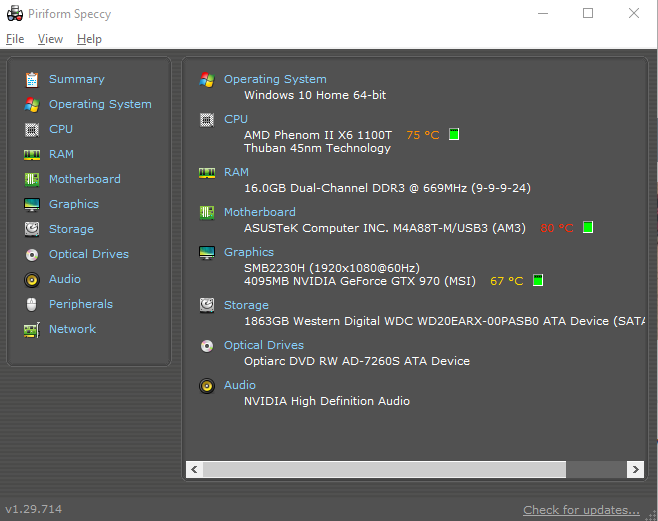View the Peripherals section from sidebar
Screen dimensions: 658x521
[81, 304]
